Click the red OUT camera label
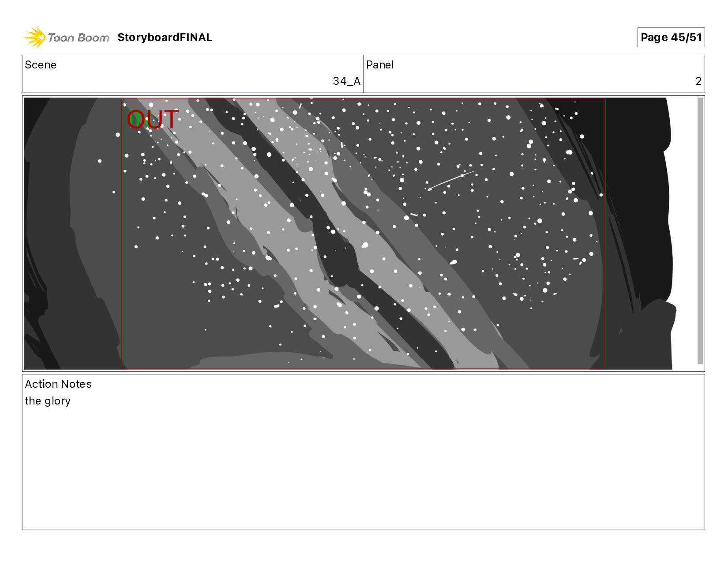 [x=153, y=120]
